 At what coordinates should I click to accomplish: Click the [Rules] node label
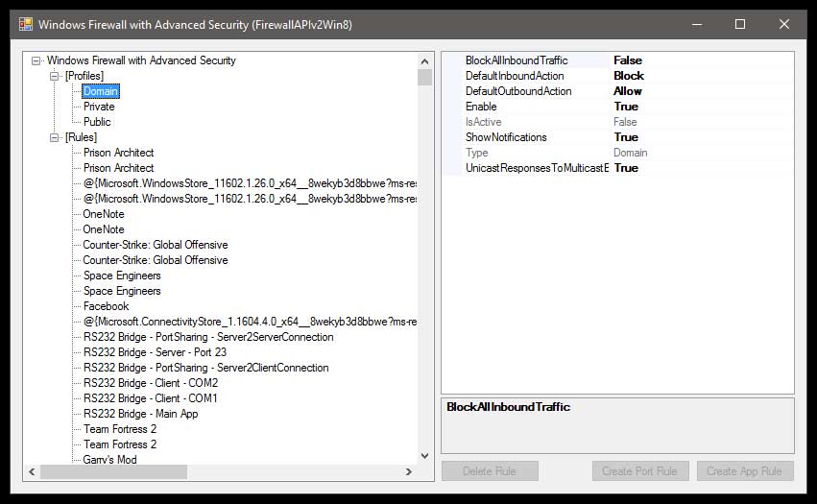(x=81, y=137)
